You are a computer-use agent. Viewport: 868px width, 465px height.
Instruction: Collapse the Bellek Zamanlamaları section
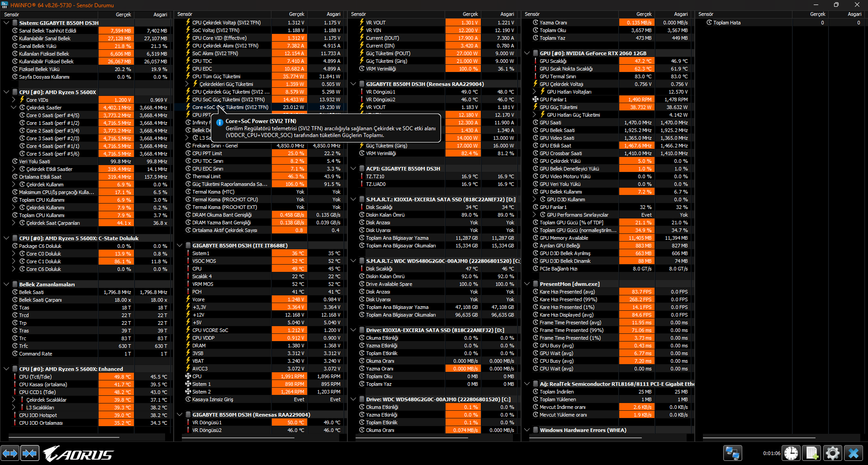pos(6,285)
